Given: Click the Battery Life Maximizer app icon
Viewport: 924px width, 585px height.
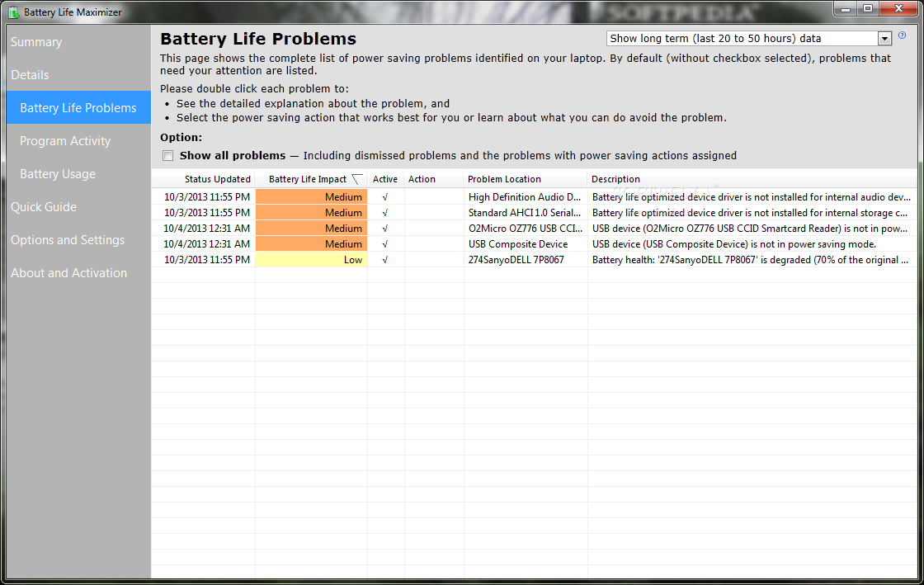Looking at the screenshot, I should click(x=13, y=12).
